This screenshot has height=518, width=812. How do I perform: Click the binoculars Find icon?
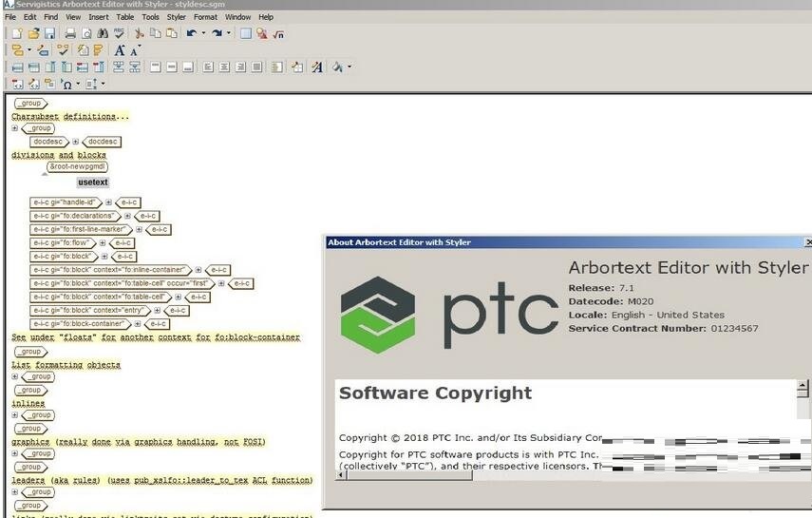tap(103, 33)
